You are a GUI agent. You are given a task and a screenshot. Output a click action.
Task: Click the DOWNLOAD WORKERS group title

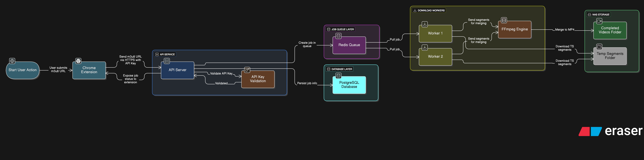click(431, 11)
